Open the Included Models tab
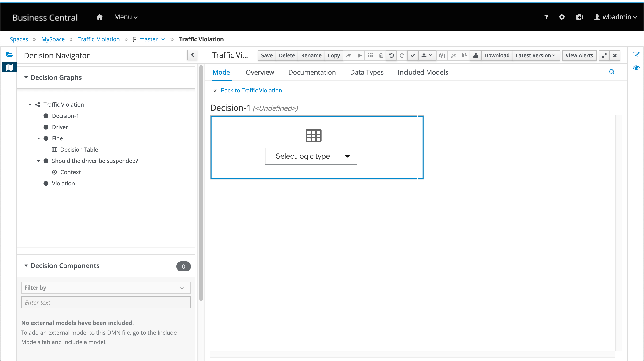The width and height of the screenshot is (644, 361). click(x=423, y=72)
